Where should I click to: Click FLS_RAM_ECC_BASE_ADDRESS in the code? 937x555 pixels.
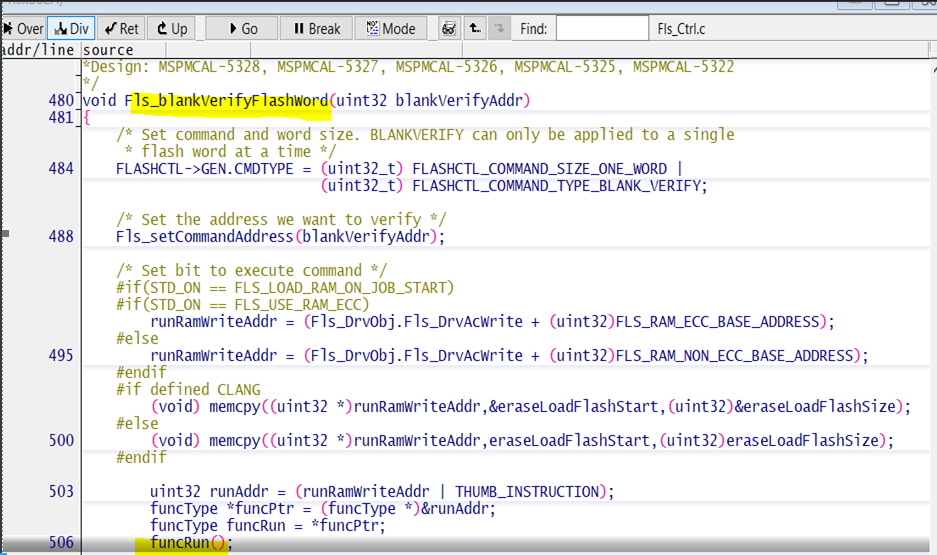point(718,321)
